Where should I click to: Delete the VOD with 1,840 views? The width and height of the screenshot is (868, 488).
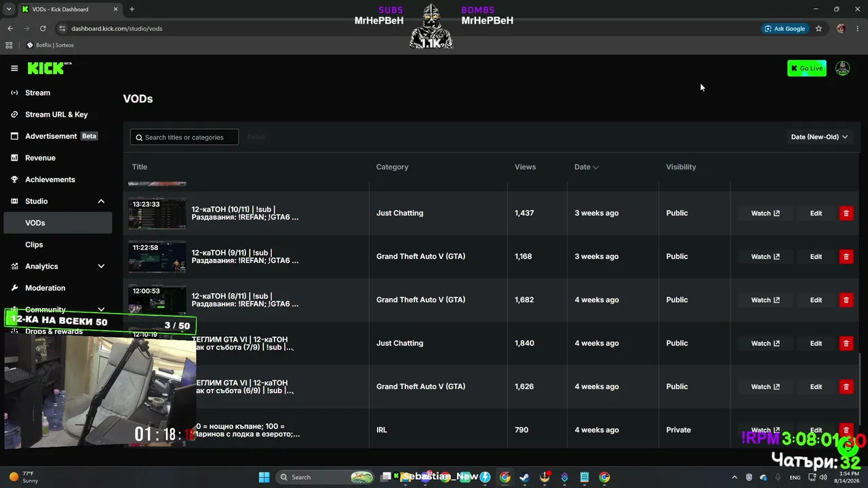point(846,343)
